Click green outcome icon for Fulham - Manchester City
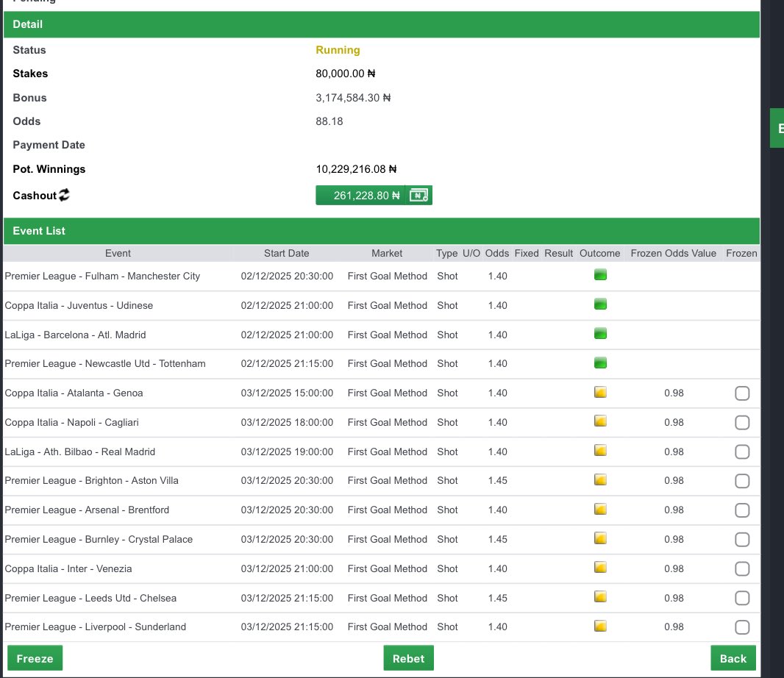 pyautogui.click(x=599, y=274)
